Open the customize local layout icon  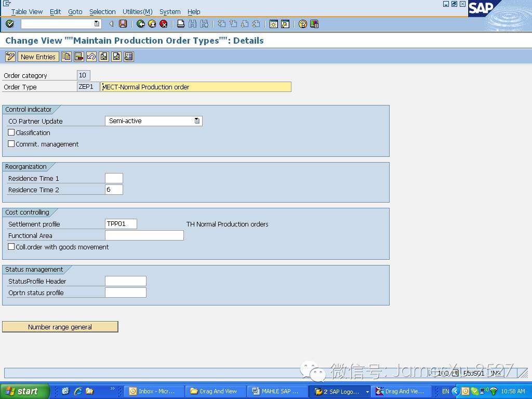pos(314,24)
